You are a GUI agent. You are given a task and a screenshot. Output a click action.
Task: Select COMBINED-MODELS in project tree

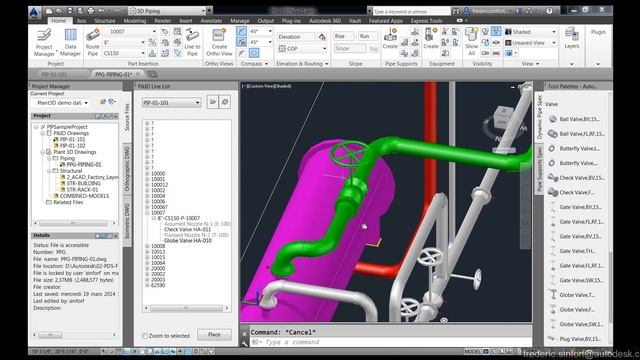[x=84, y=196]
